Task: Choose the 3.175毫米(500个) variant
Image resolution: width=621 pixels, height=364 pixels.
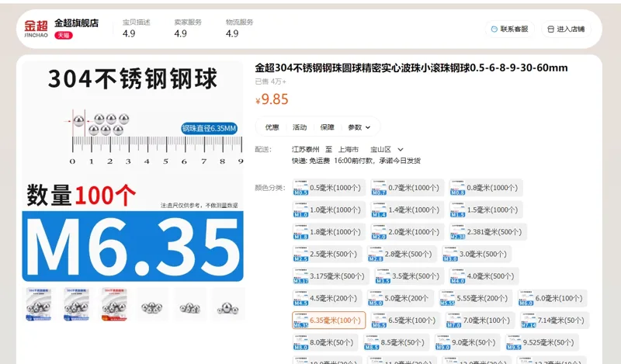Action: click(x=331, y=276)
